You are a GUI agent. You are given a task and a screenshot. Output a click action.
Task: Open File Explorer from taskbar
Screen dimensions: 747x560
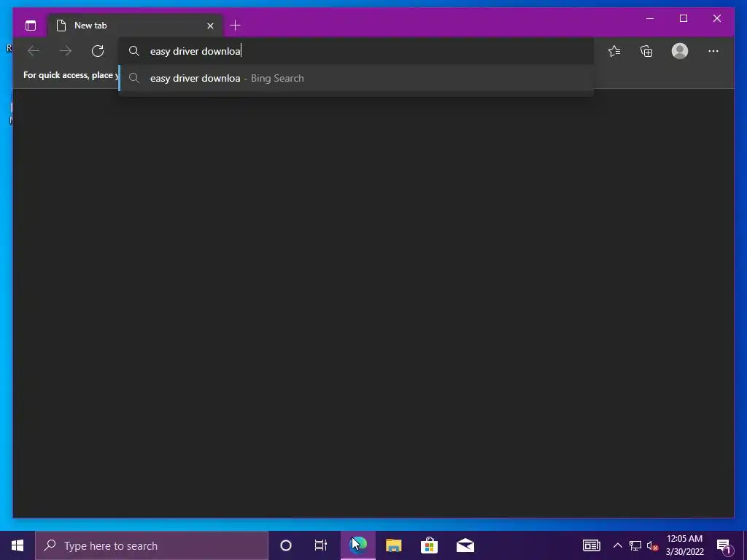tap(393, 545)
